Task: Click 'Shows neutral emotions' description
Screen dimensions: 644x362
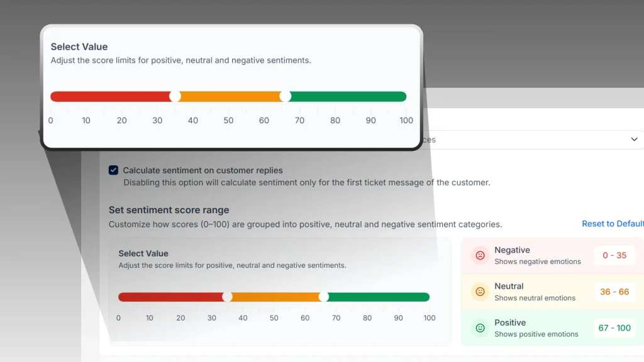Action: [535, 298]
